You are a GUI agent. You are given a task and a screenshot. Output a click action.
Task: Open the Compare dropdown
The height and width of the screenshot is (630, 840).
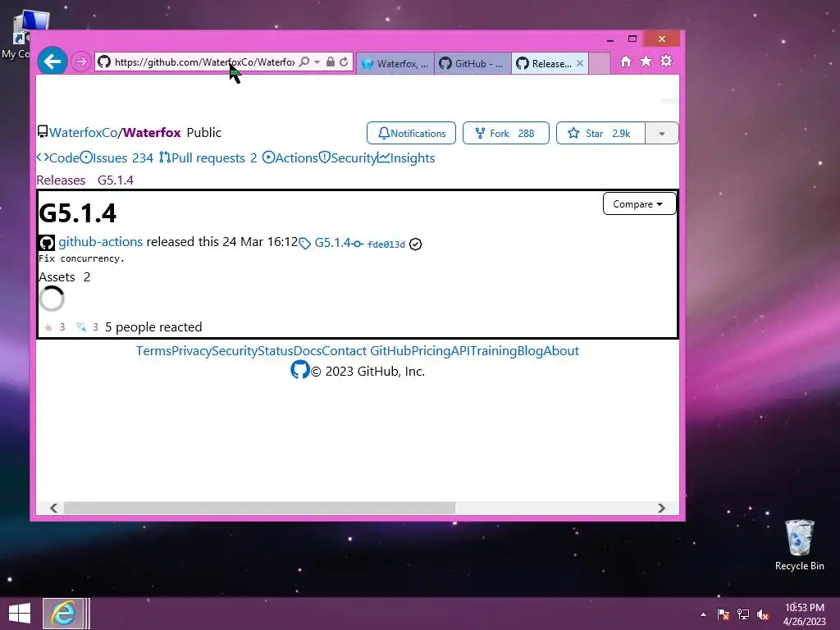(x=639, y=204)
